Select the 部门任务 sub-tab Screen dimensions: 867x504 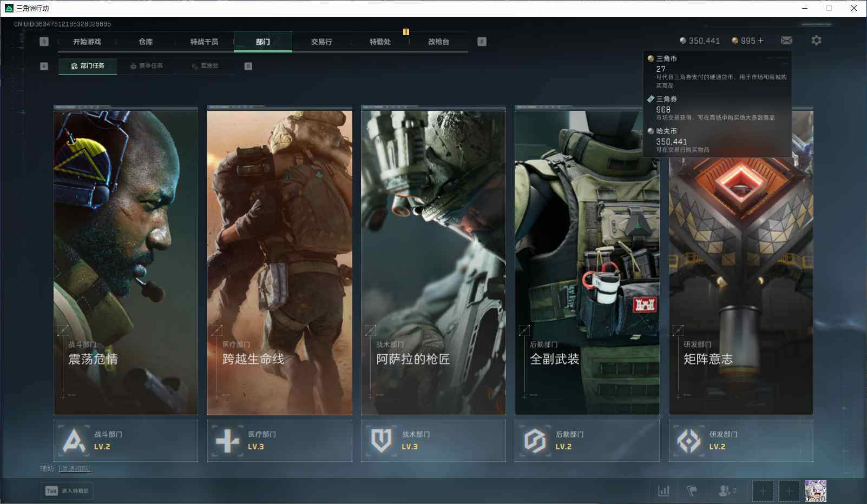88,66
